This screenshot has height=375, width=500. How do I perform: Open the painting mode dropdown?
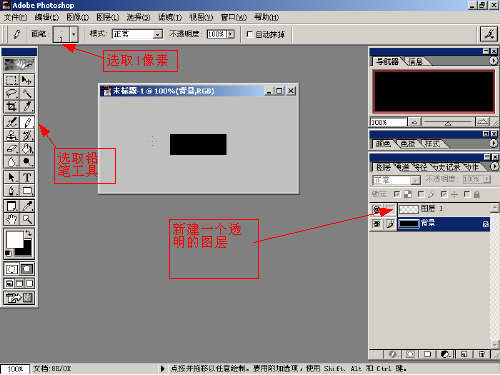158,34
